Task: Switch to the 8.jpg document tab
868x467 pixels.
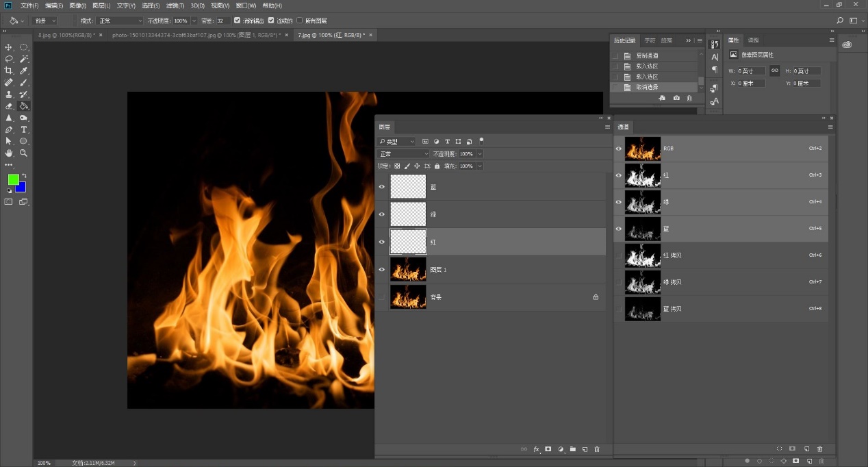Action: [66, 34]
